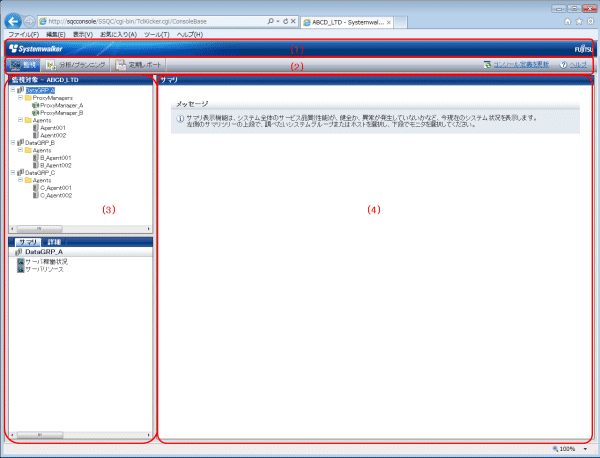
Task: Select the ABCD_LTD browser tab
Action: [347, 22]
